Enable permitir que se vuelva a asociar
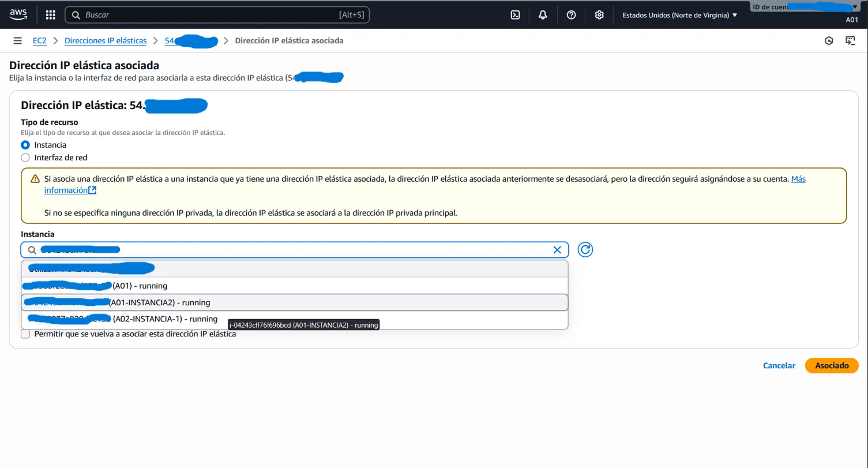This screenshot has height=468, width=868. pyautogui.click(x=25, y=334)
